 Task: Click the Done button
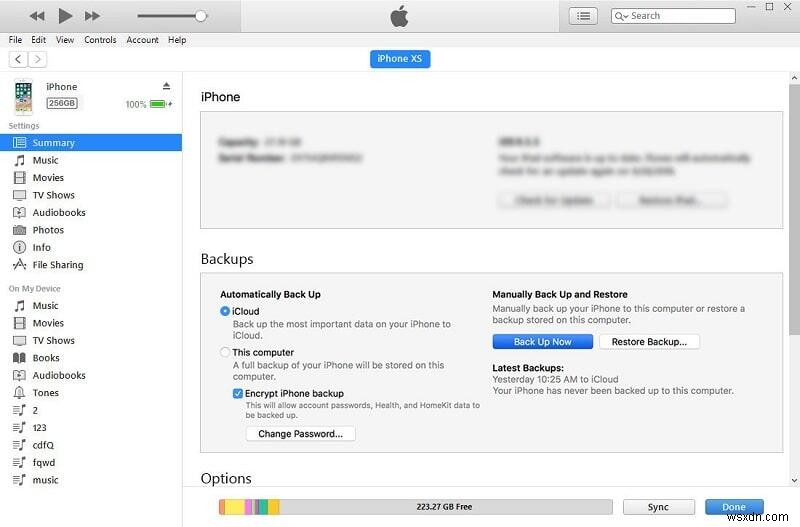click(734, 507)
